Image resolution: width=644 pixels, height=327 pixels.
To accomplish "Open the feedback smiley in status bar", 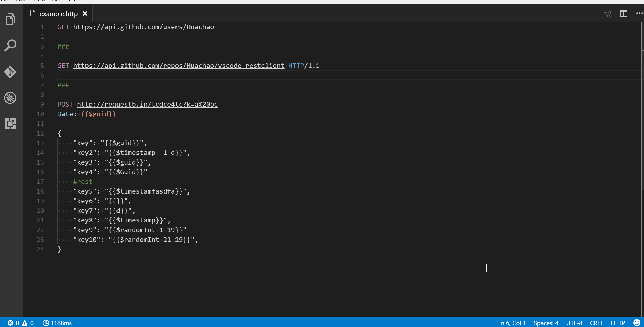I will (x=637, y=323).
